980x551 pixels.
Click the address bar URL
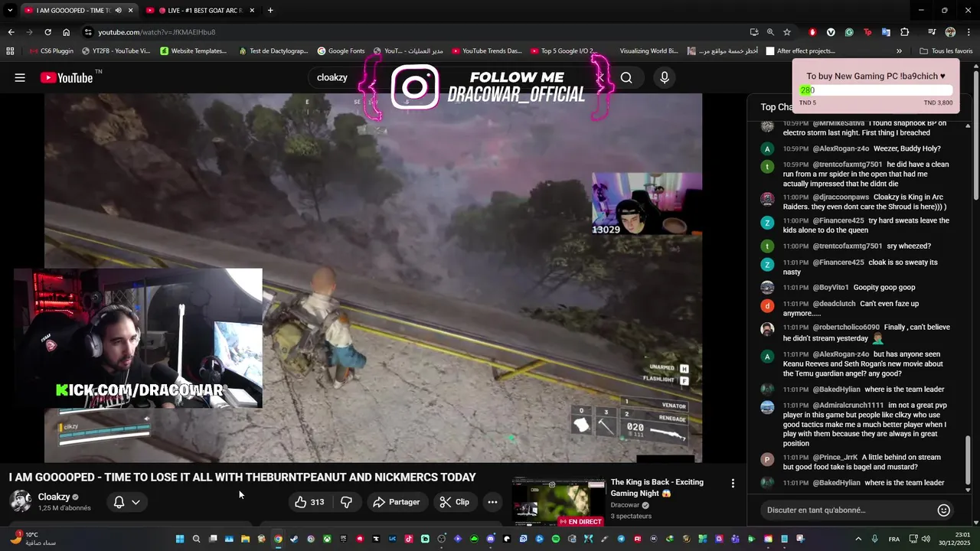point(157,32)
